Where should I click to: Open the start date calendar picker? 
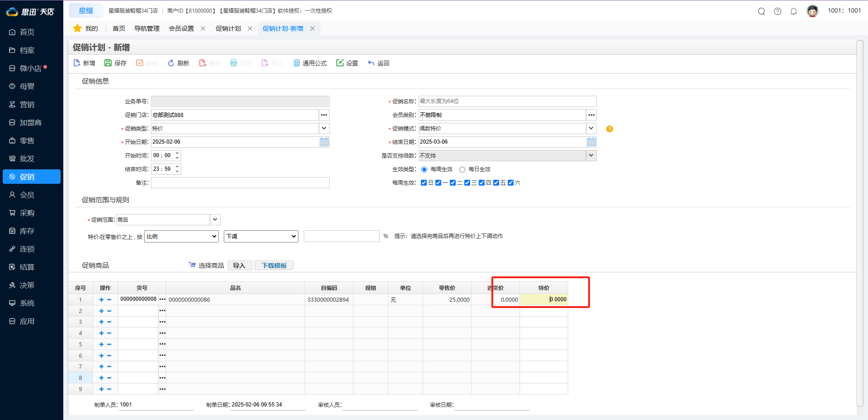click(x=324, y=142)
